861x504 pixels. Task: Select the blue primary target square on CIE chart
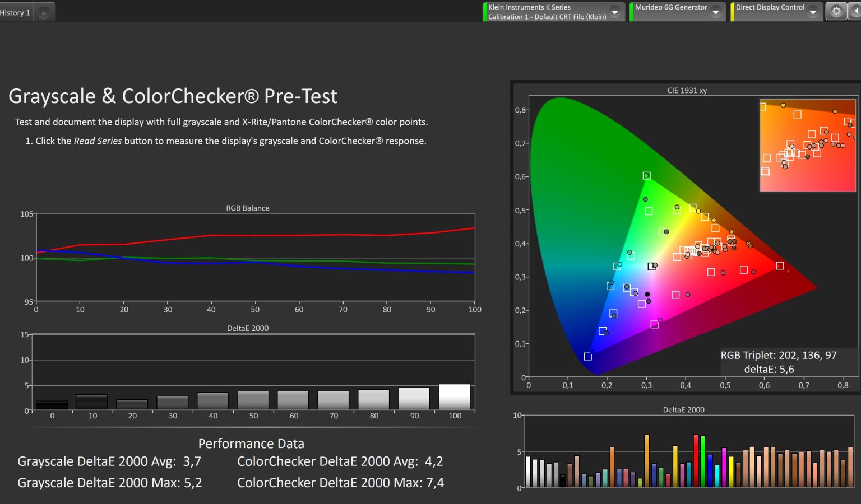pyautogui.click(x=587, y=357)
